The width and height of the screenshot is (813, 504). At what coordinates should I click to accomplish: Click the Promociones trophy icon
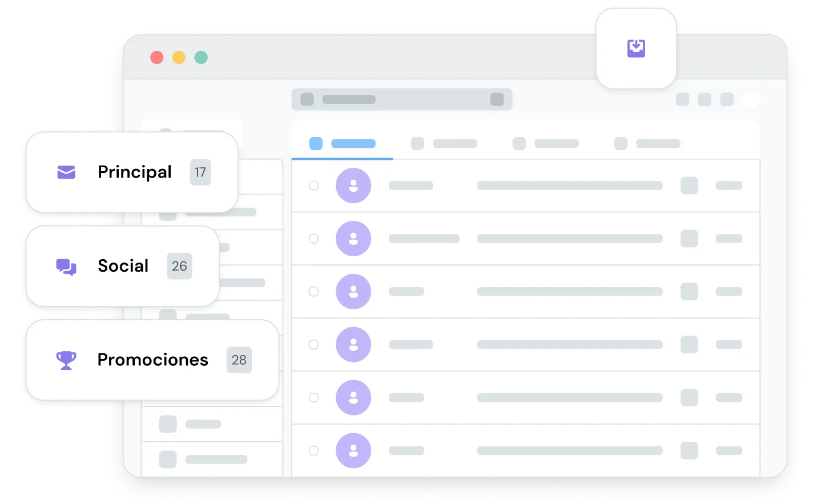66,360
